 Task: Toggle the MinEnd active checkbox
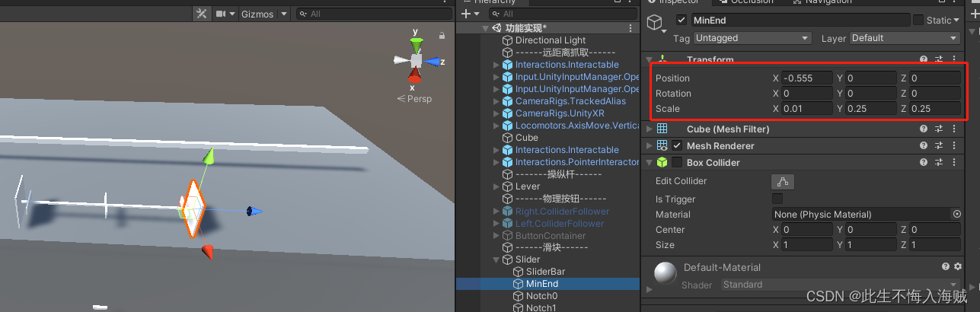(681, 20)
